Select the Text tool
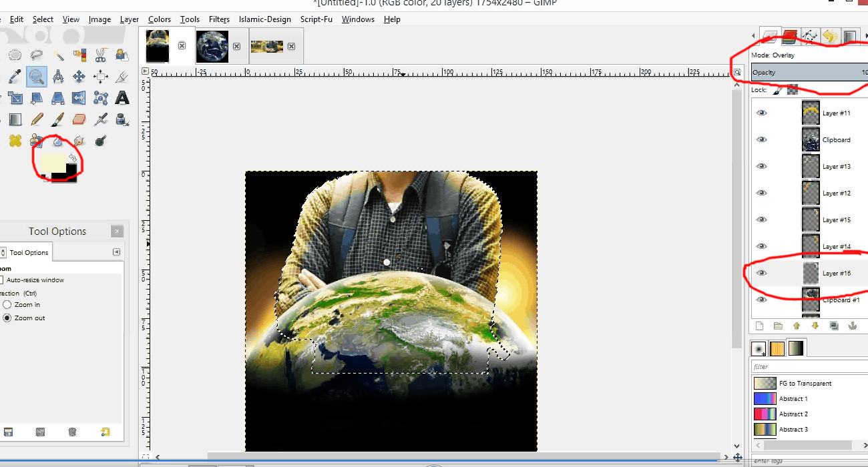868x467 pixels. click(122, 97)
